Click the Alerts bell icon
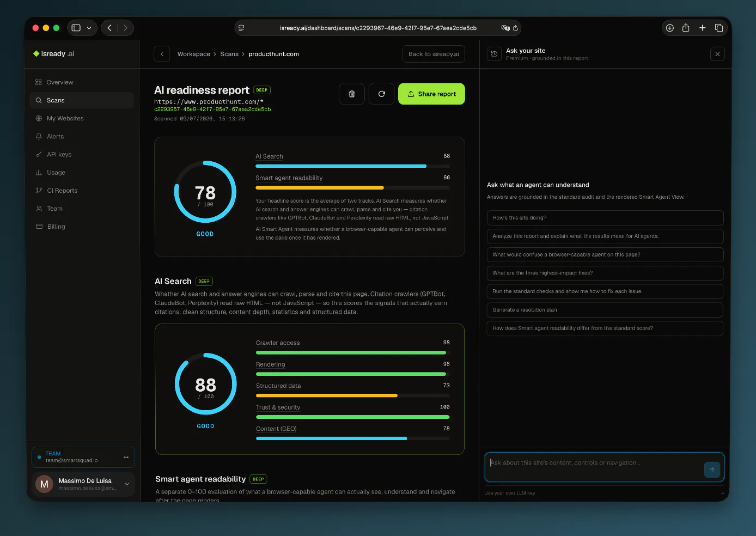756x536 pixels. [x=39, y=136]
